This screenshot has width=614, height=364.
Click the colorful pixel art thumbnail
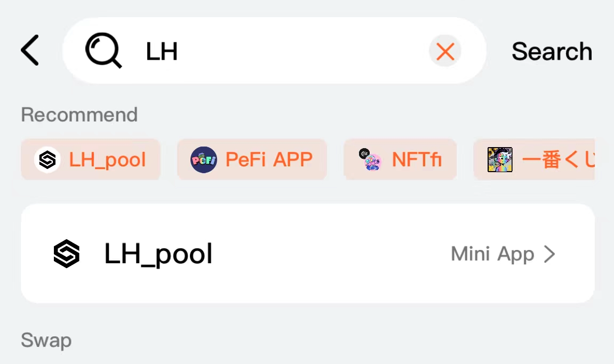point(500,160)
